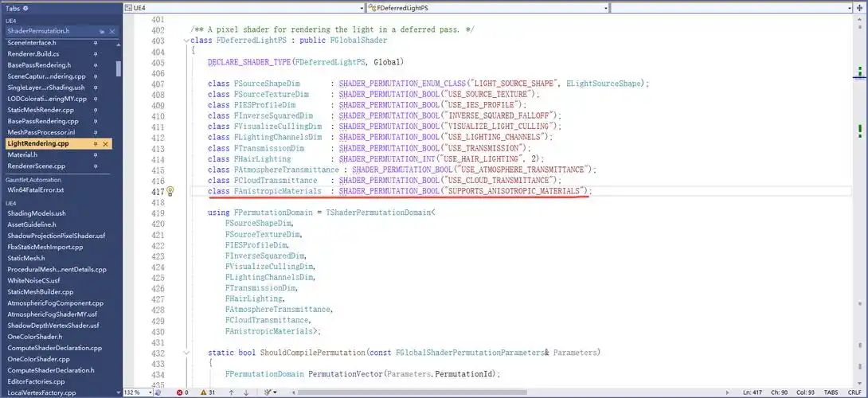Click TShaderPermutationDomain on line 419

point(378,213)
